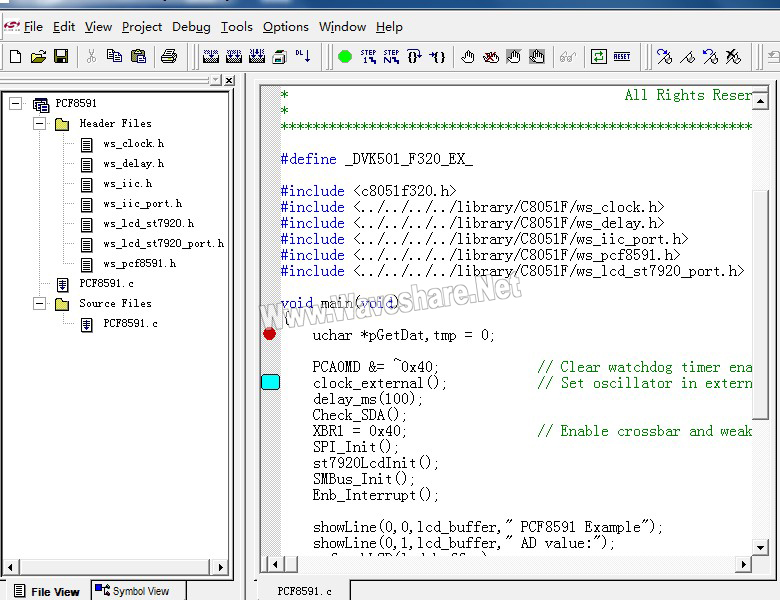Toggle the red breakpoint at uchar line
780x600 pixels.
pyautogui.click(x=269, y=334)
